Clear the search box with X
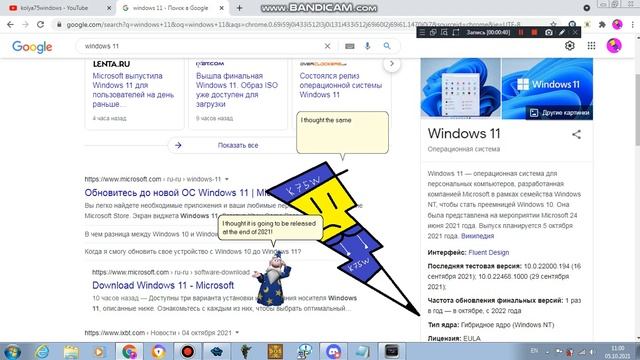The width and height of the screenshot is (640, 360). tap(327, 46)
